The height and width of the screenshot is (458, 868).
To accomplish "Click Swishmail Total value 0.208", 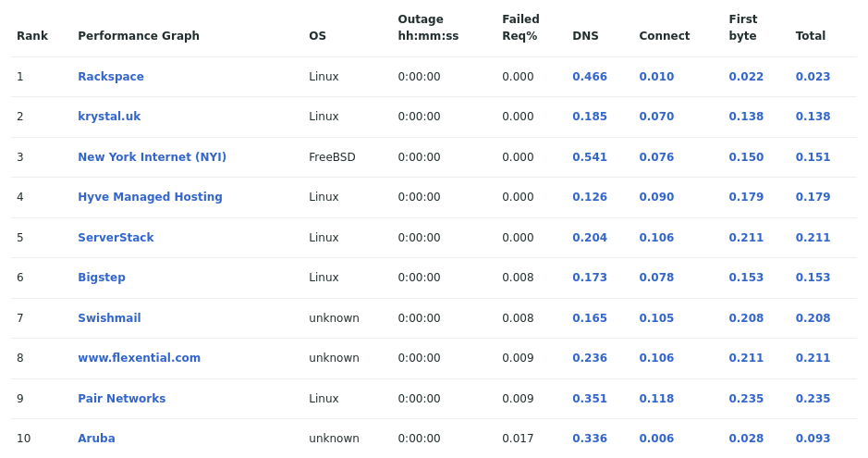I will (x=813, y=318).
